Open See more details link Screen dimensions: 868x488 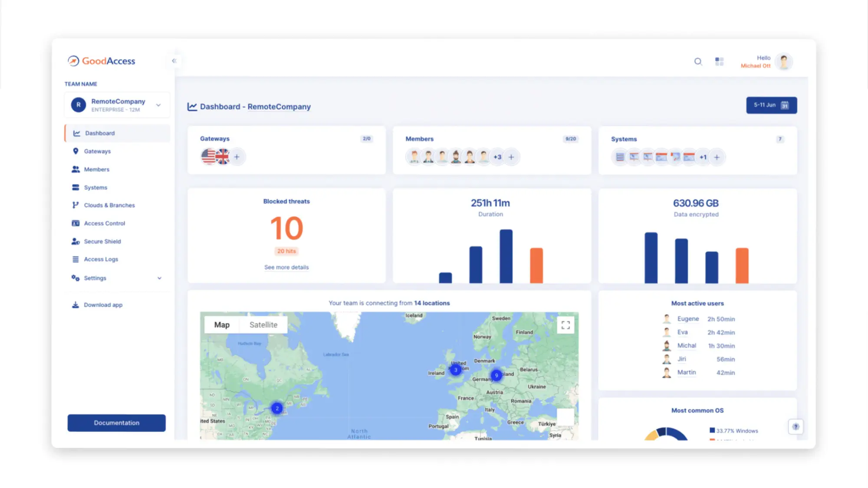click(x=286, y=267)
